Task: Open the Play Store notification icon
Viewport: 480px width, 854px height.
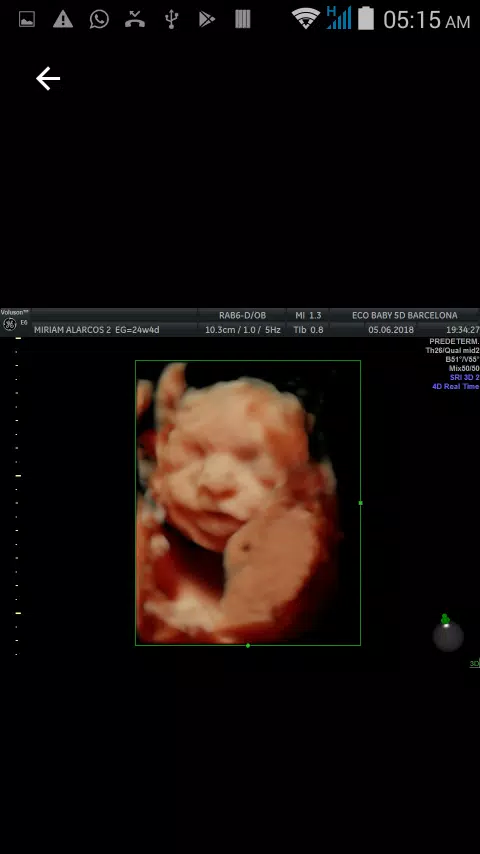Action: coord(206,20)
